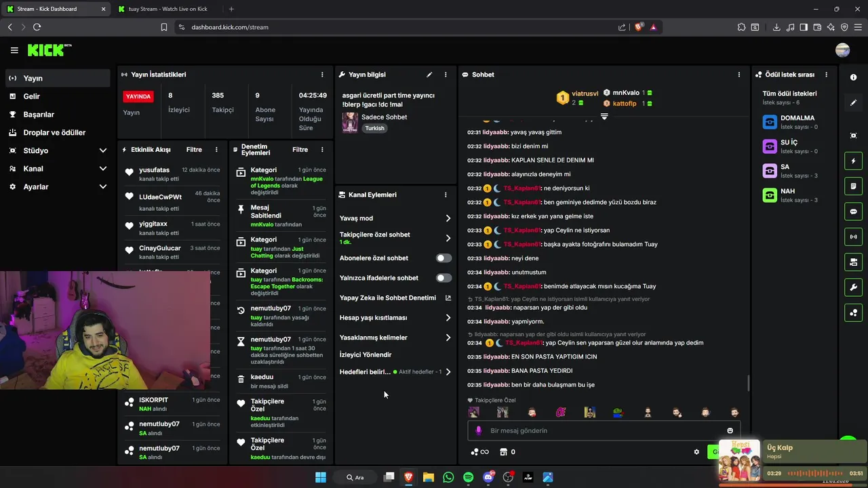Click Filtre in Etkinlik Akışı panel
This screenshot has height=488, width=868.
pos(194,150)
